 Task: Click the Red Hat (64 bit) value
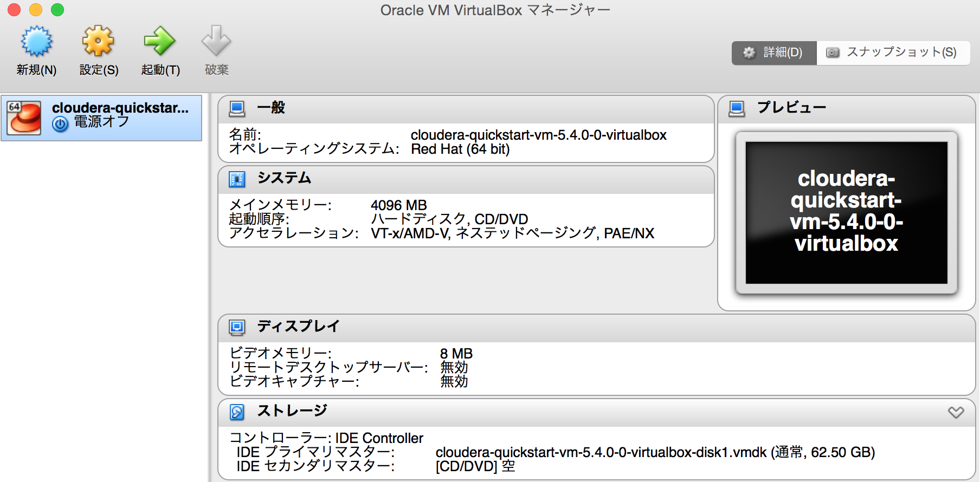tap(460, 149)
